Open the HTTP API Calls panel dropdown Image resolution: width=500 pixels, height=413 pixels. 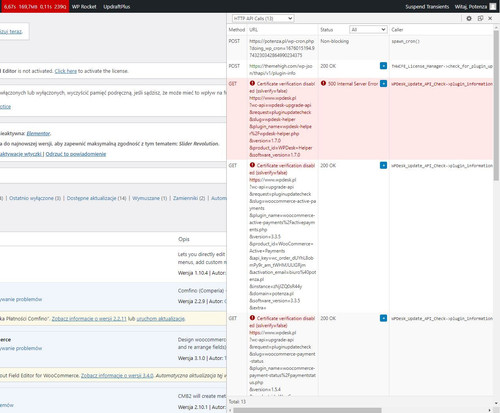(x=263, y=19)
